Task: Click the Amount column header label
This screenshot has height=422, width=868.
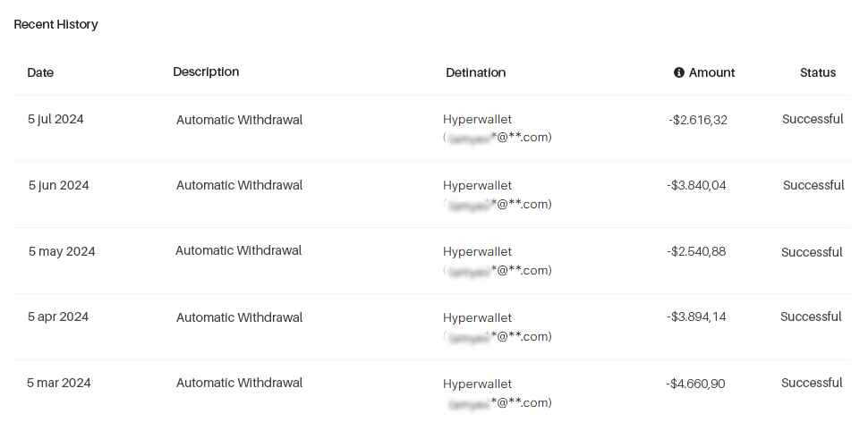Action: tap(712, 72)
